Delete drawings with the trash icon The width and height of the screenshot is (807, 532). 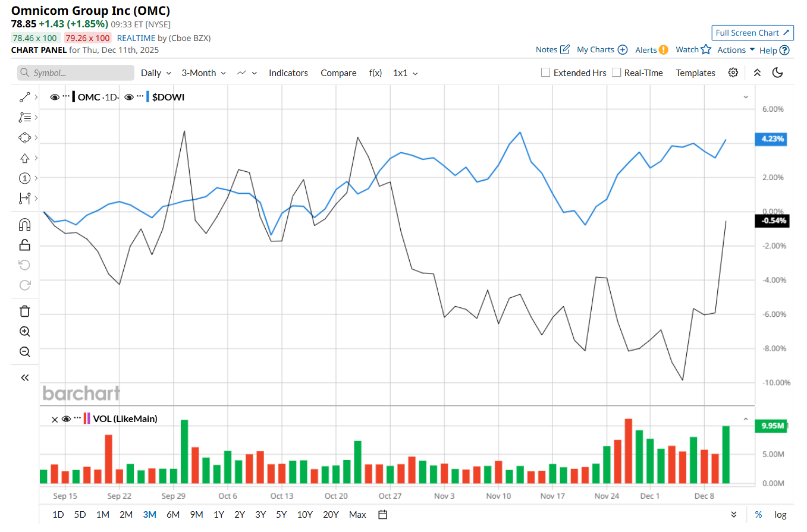coord(24,311)
